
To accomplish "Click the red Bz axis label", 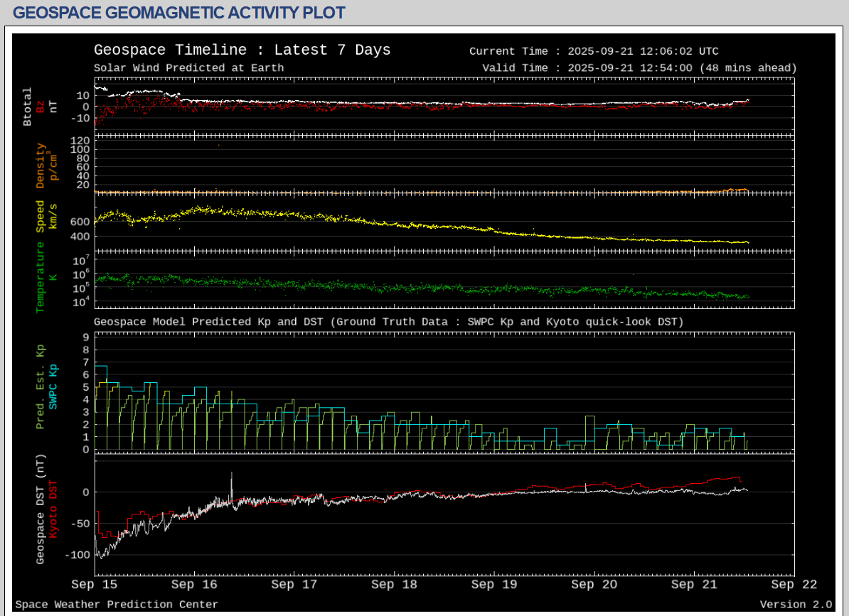I will [41, 107].
